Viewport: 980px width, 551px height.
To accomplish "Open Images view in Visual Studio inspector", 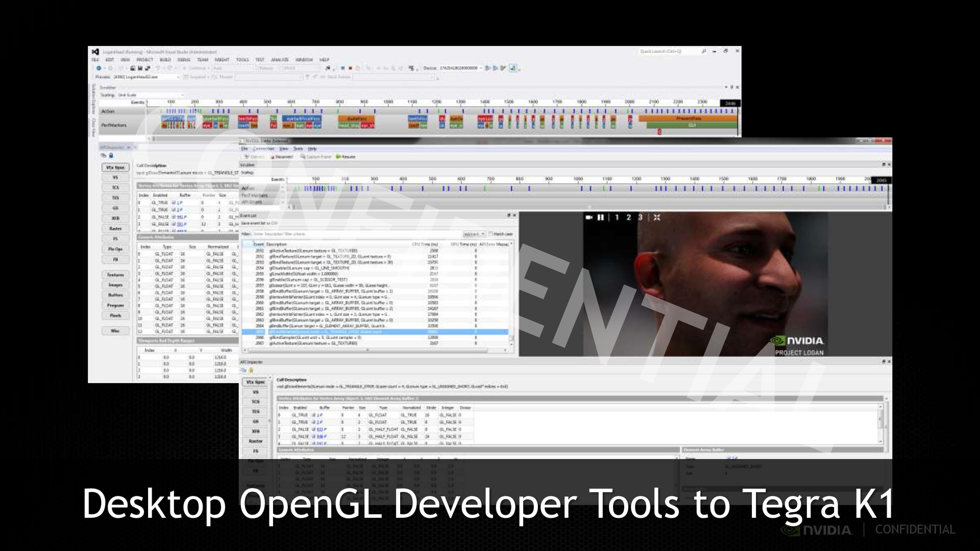I will coord(115,285).
